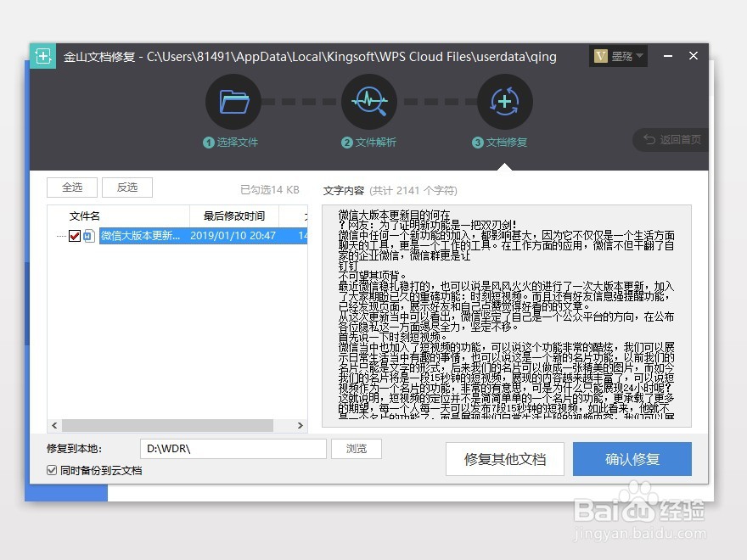The height and width of the screenshot is (560, 747).
Task: Click the document icon beside 微信大版本更新
Action: coord(89,236)
